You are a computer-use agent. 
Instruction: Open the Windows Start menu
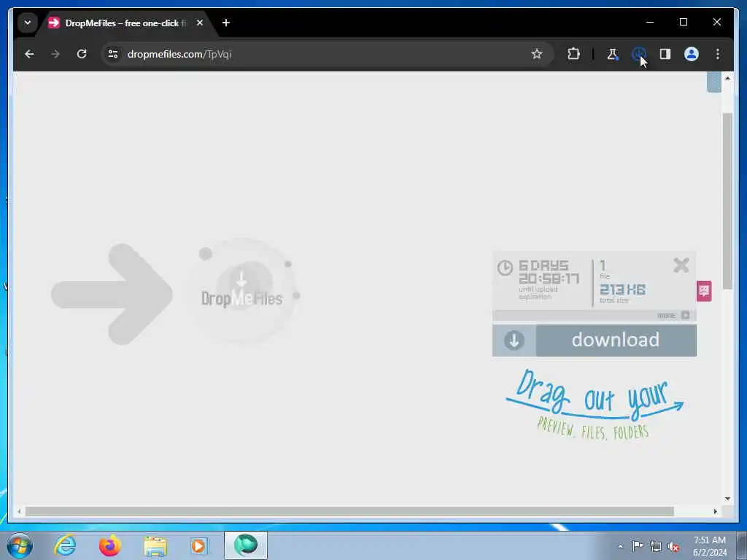click(x=20, y=545)
